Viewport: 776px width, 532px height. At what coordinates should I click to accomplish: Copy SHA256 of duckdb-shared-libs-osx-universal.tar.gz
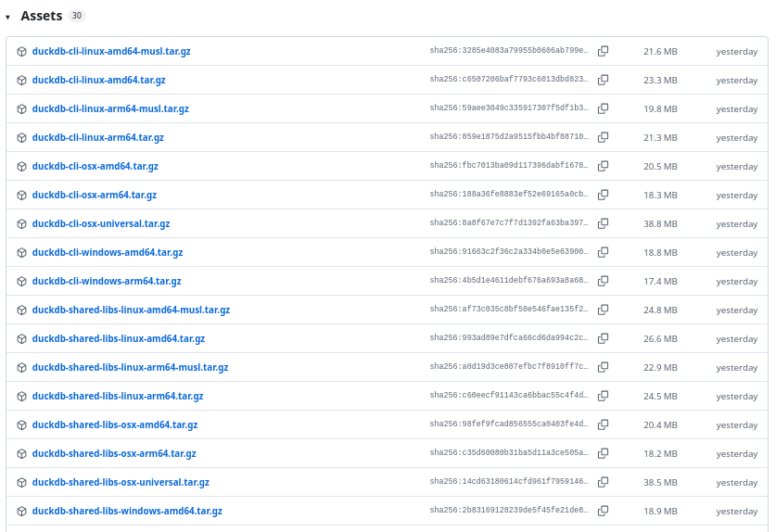pyautogui.click(x=603, y=482)
